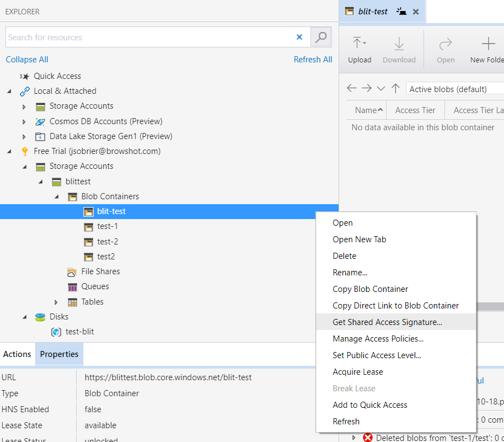Click the Free Trial key icon
Image resolution: width=504 pixels, height=442 pixels.
[25, 152]
